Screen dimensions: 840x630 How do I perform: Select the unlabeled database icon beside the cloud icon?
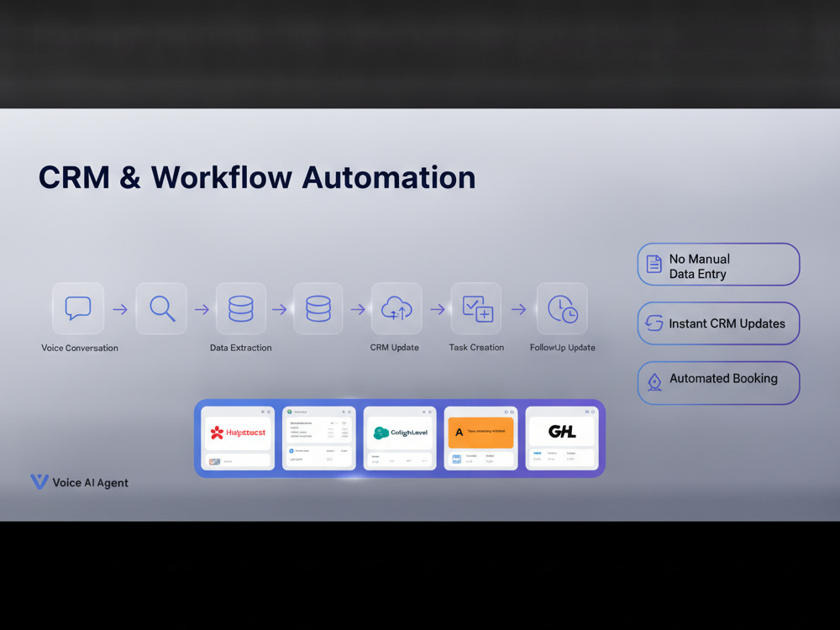coord(318,308)
